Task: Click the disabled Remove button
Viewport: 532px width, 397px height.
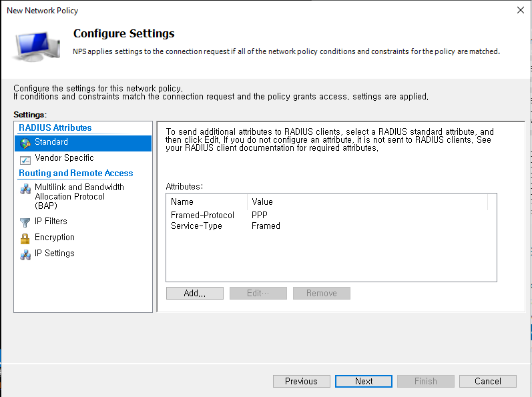Action: coord(322,294)
